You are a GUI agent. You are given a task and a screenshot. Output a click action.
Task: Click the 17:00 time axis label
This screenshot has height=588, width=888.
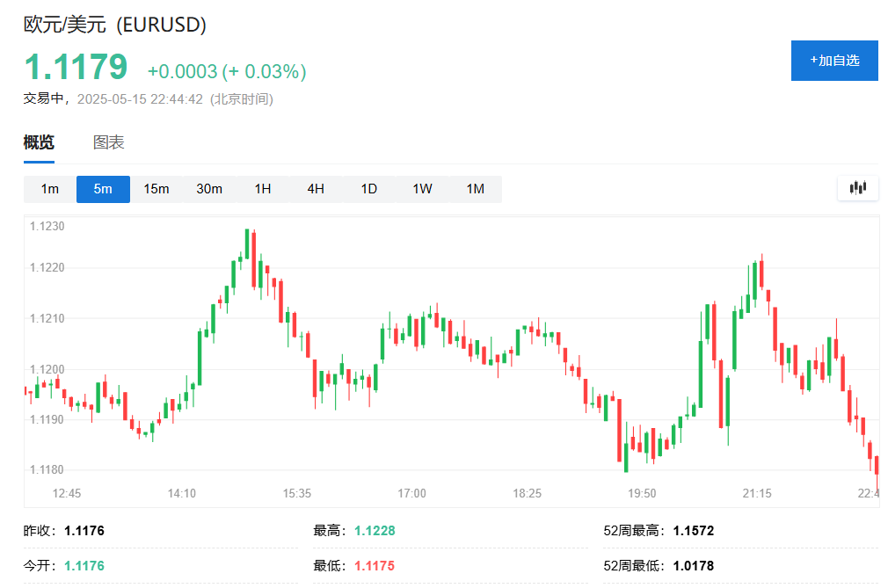coord(411,493)
